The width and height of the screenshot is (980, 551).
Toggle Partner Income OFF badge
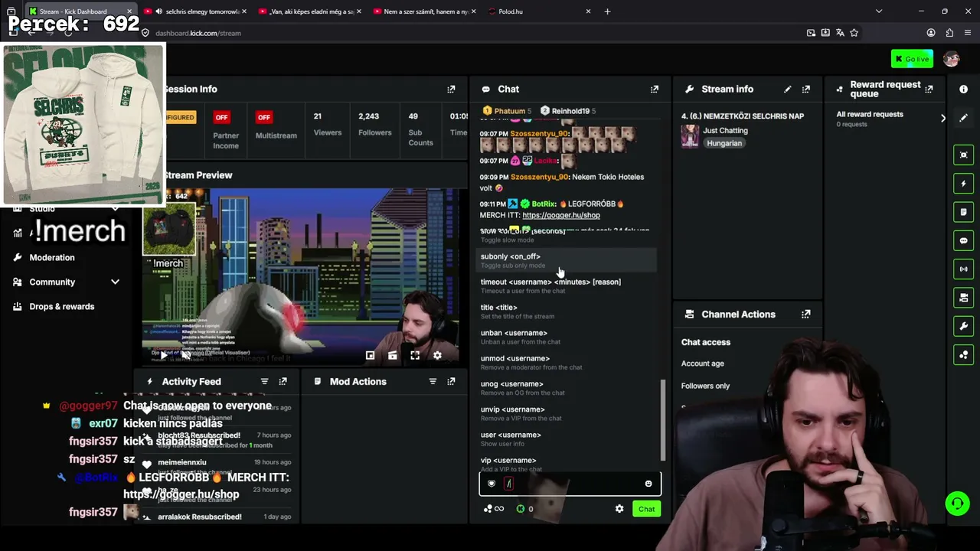[x=222, y=117]
